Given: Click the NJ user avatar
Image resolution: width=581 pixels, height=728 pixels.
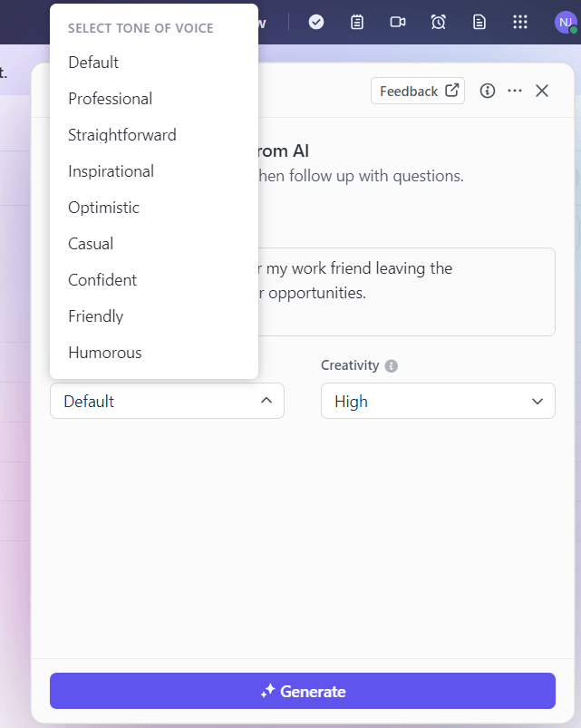Looking at the screenshot, I should pyautogui.click(x=566, y=23).
